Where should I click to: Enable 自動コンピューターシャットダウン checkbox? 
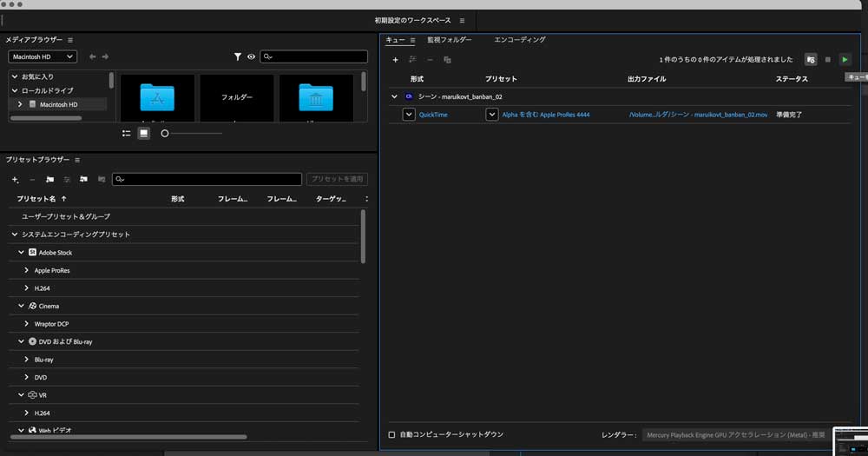point(392,435)
